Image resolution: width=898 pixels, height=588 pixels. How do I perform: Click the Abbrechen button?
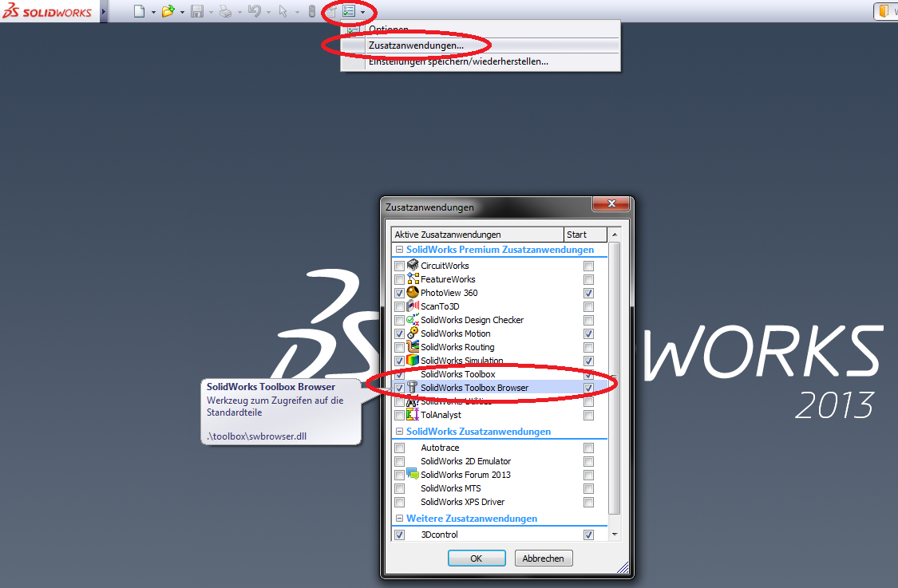pyautogui.click(x=543, y=558)
